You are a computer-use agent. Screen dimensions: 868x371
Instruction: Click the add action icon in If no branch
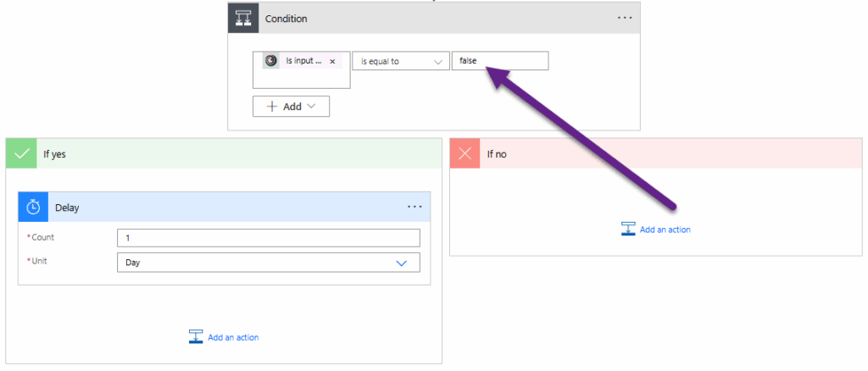tap(628, 229)
